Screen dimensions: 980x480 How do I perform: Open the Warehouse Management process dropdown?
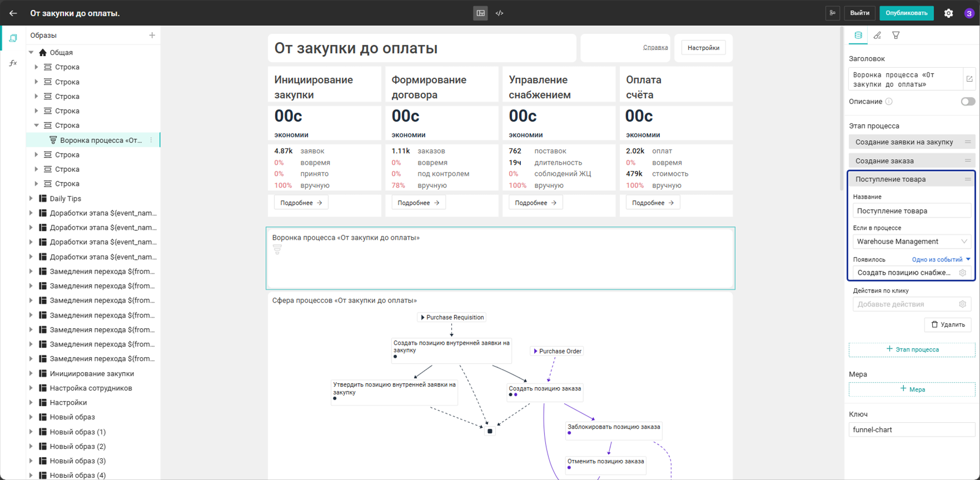tap(912, 241)
